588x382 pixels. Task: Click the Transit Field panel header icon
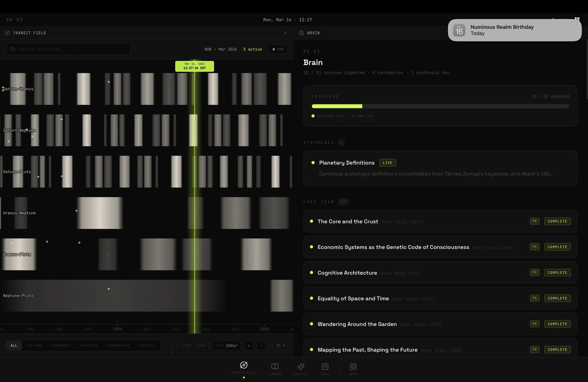point(8,33)
